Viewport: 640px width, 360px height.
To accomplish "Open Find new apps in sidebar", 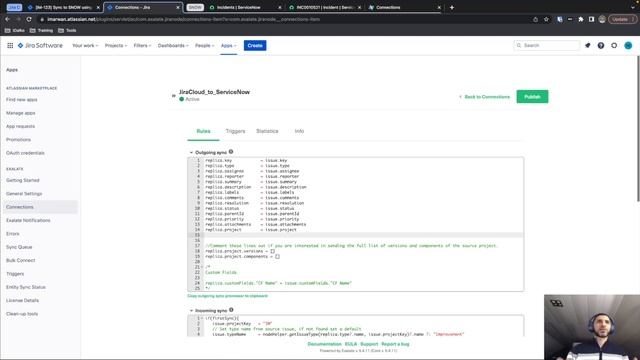I will pyautogui.click(x=22, y=100).
